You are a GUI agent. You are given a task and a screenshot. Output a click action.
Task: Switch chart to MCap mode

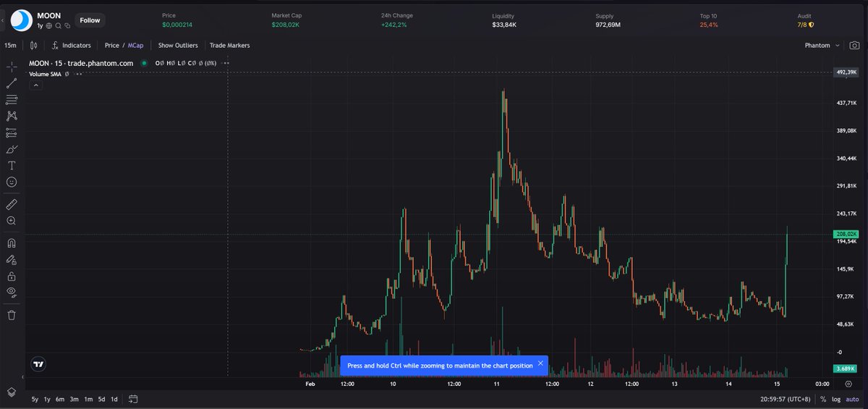[x=135, y=45]
